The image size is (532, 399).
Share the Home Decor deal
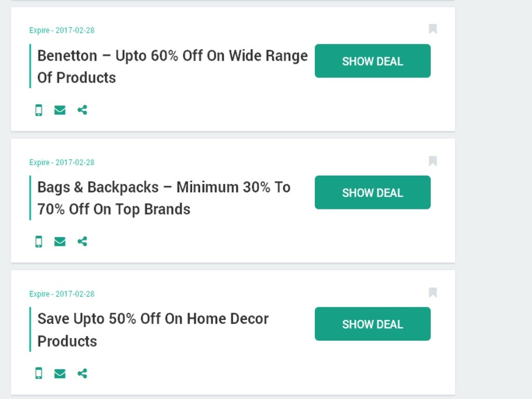[x=82, y=373]
